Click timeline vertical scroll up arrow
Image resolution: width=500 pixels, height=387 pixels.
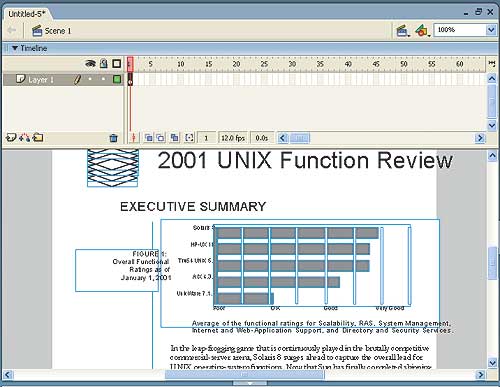pos(492,79)
